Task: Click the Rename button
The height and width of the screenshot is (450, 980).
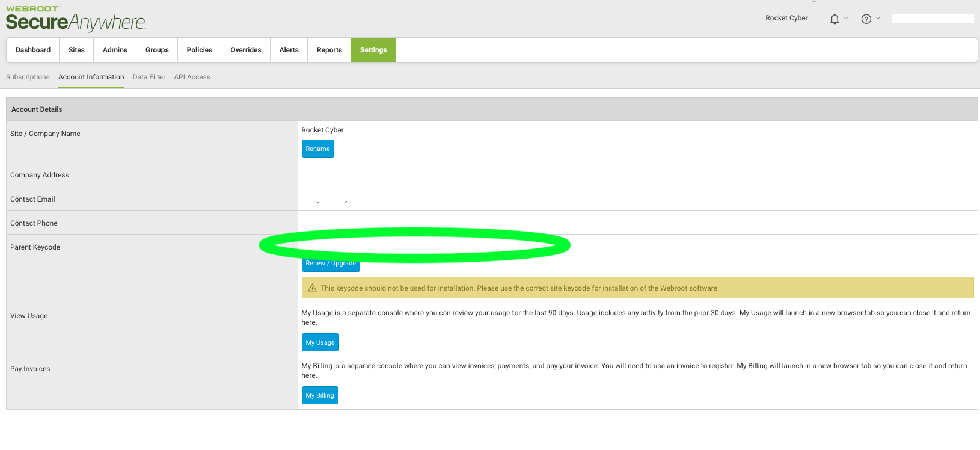Action: (317, 149)
